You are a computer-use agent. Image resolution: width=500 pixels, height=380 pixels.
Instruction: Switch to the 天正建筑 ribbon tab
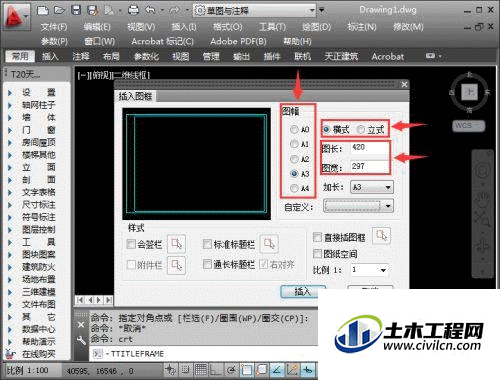341,56
